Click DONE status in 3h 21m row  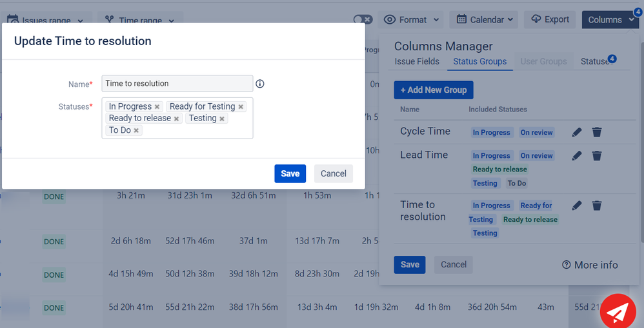(54, 197)
